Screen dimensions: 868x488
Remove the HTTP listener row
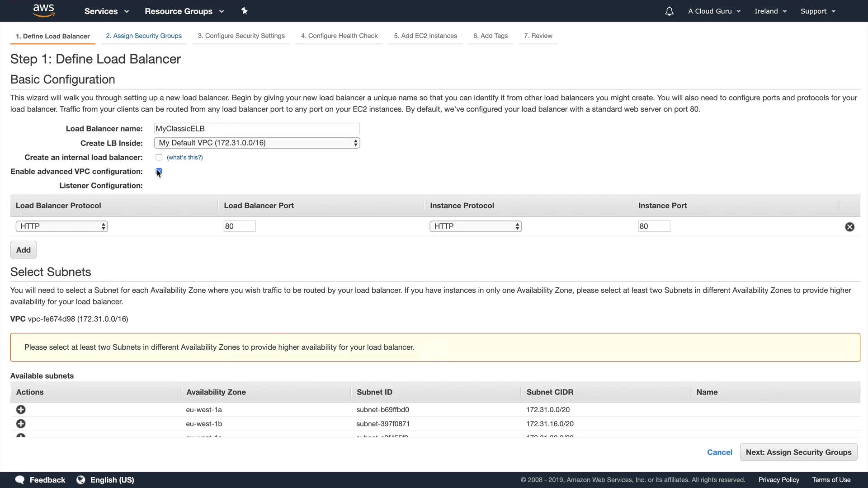(849, 227)
